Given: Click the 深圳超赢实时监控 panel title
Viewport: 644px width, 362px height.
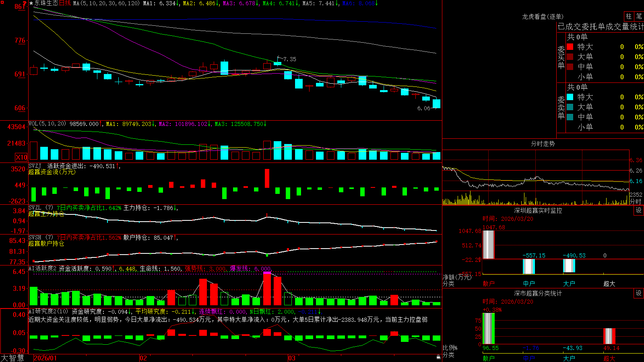Looking at the screenshot, I should [x=538, y=210].
